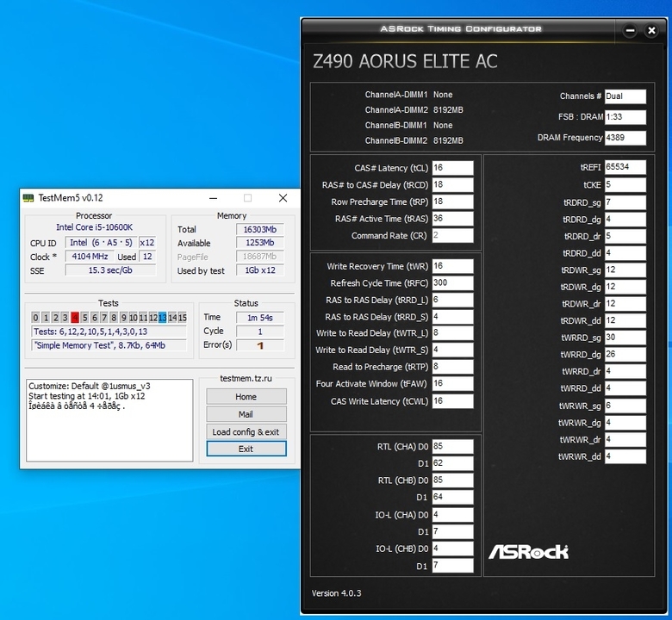
Task: Click the Intel Core i5-10600K text
Action: (x=94, y=227)
